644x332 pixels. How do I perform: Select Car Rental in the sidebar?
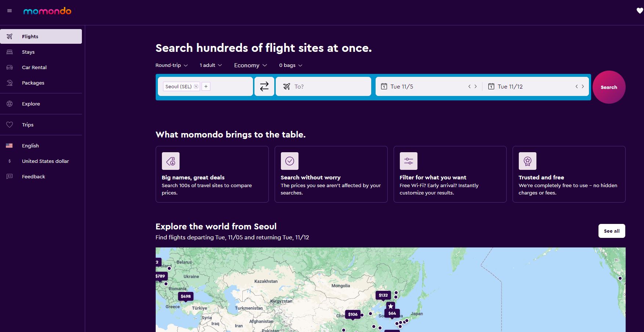click(x=41, y=67)
